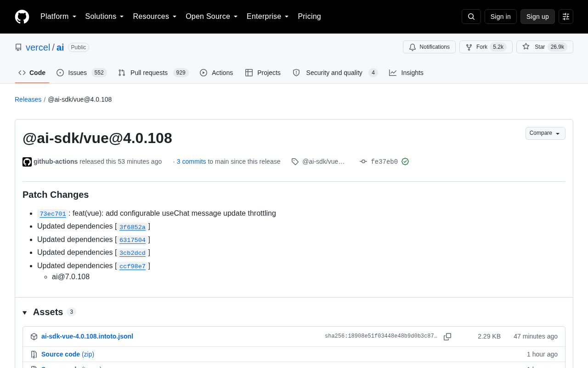Open the Projects tab
The width and height of the screenshot is (588, 368).
coord(263,73)
